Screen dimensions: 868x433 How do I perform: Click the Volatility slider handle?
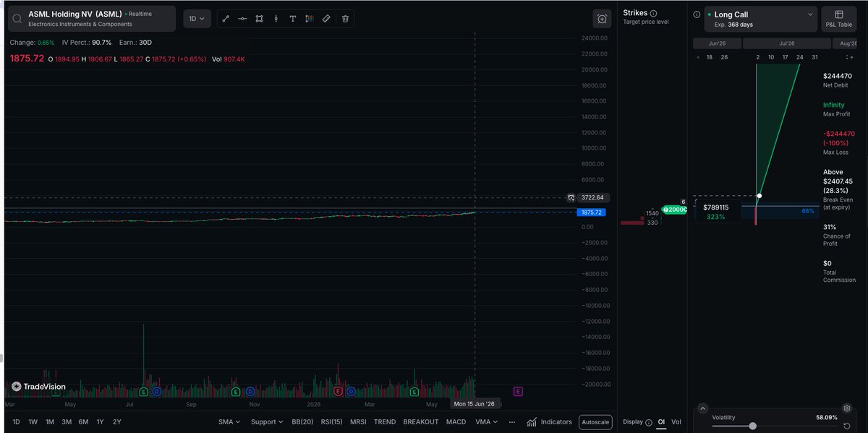click(753, 426)
